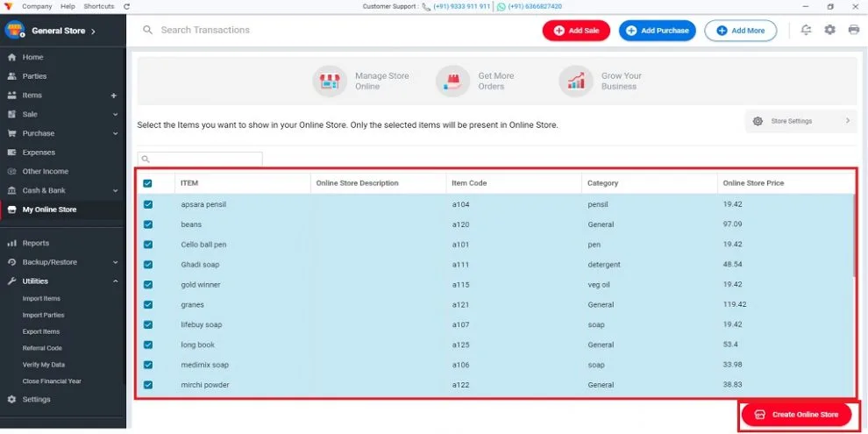The width and height of the screenshot is (868, 434).
Task: Click the Category column header
Action: tap(603, 183)
